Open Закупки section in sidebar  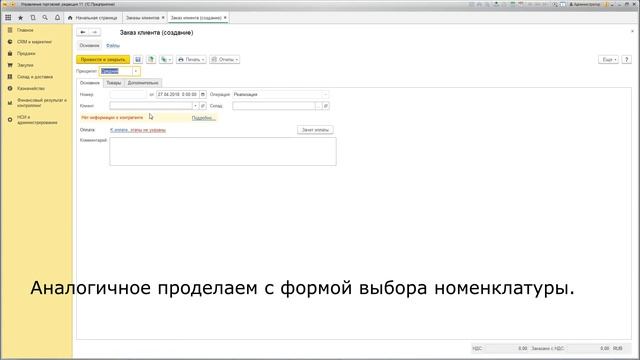click(25, 65)
